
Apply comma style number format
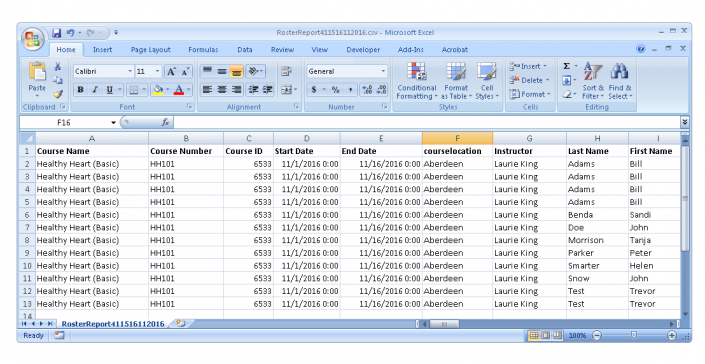click(x=350, y=89)
